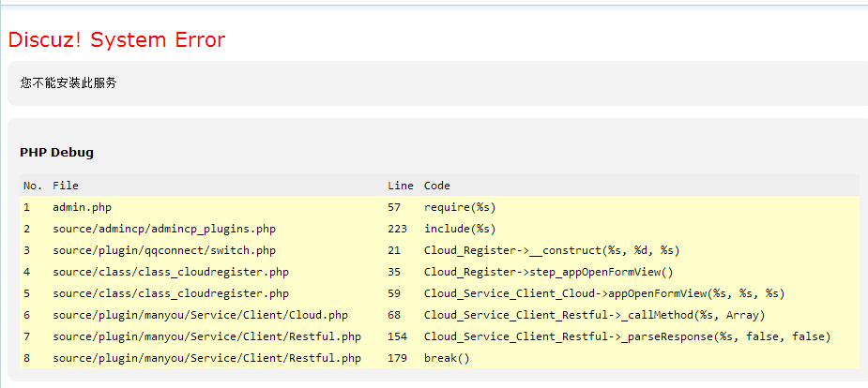This screenshot has width=868, height=388.
Task: Click the Line column header
Action: tap(400, 186)
